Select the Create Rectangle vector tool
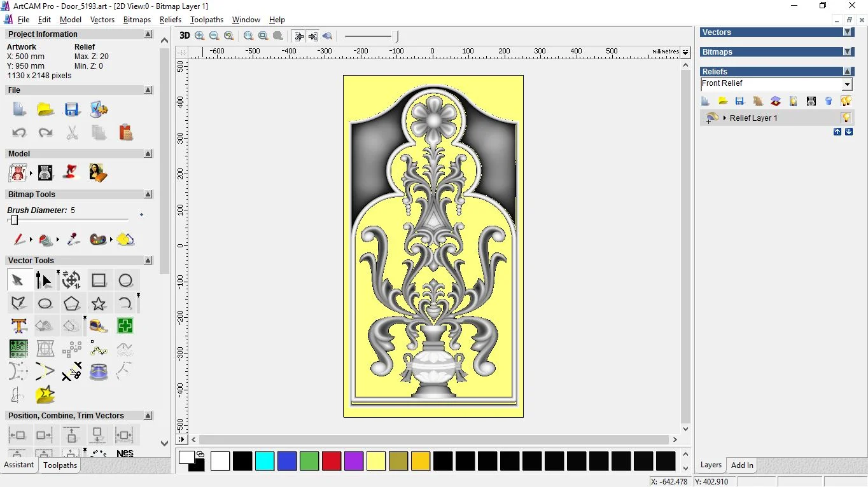 coord(99,280)
